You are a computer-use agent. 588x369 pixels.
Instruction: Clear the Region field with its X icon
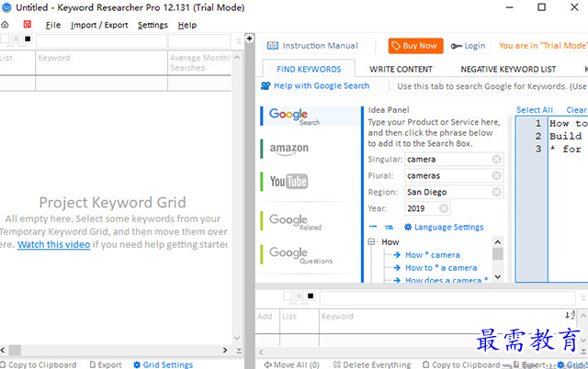(x=496, y=192)
